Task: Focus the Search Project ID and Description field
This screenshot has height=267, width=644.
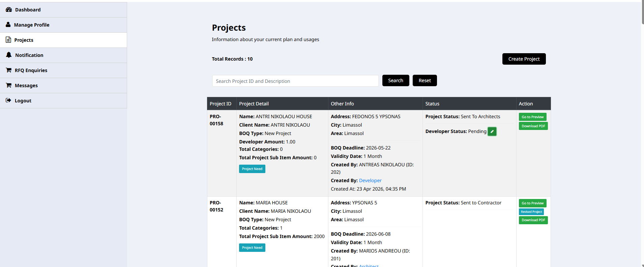Action: click(295, 81)
